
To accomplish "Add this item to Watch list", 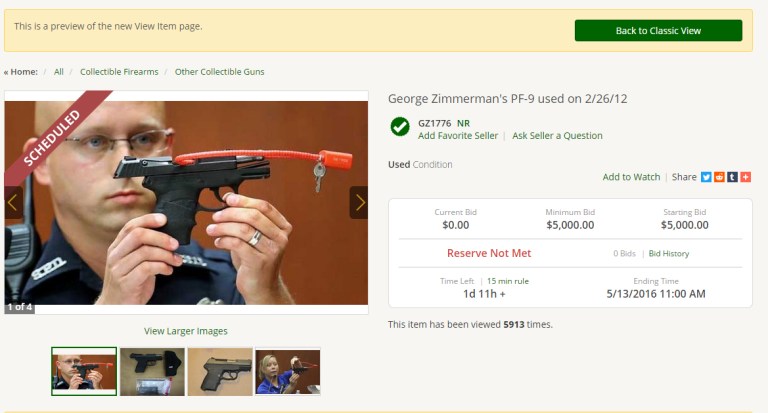I will point(631,177).
